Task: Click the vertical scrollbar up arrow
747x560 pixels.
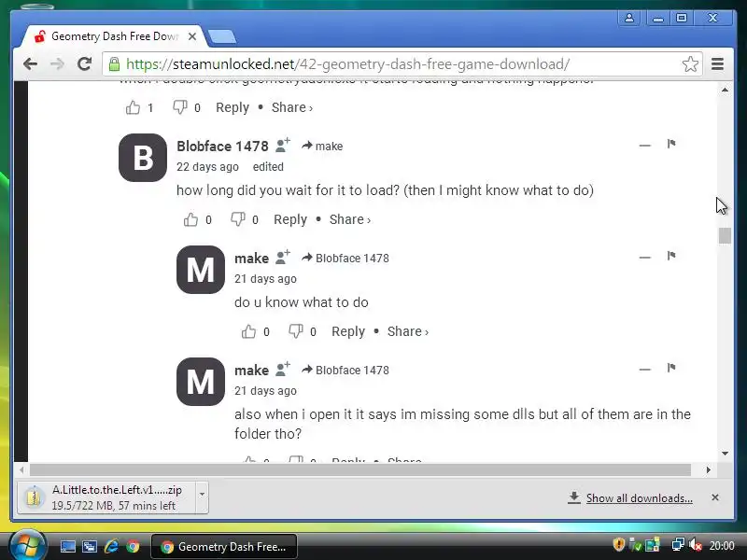Action: click(725, 90)
